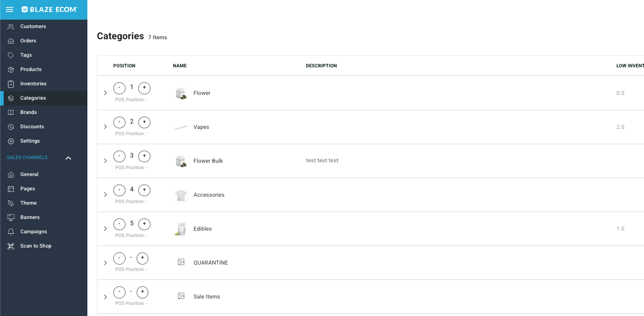644x316 pixels.
Task: Click the Orders inbox icon
Action: pos(11,41)
